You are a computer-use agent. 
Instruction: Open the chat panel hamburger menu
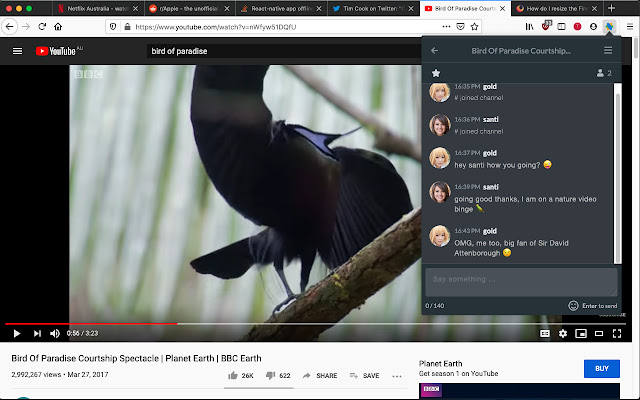point(607,50)
